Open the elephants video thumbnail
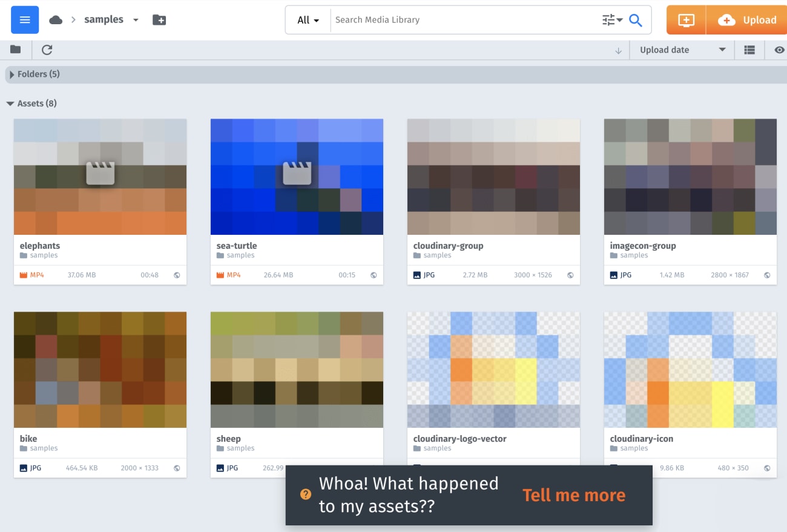 pos(100,177)
